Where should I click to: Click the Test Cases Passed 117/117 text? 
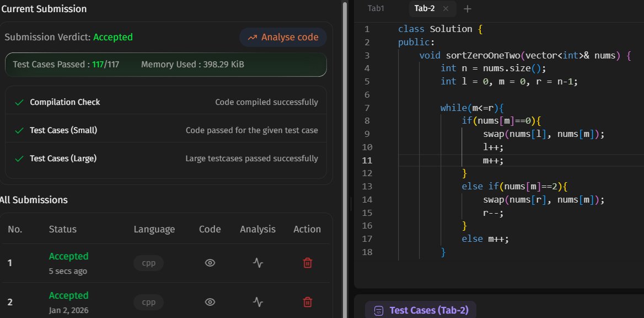[x=66, y=65]
